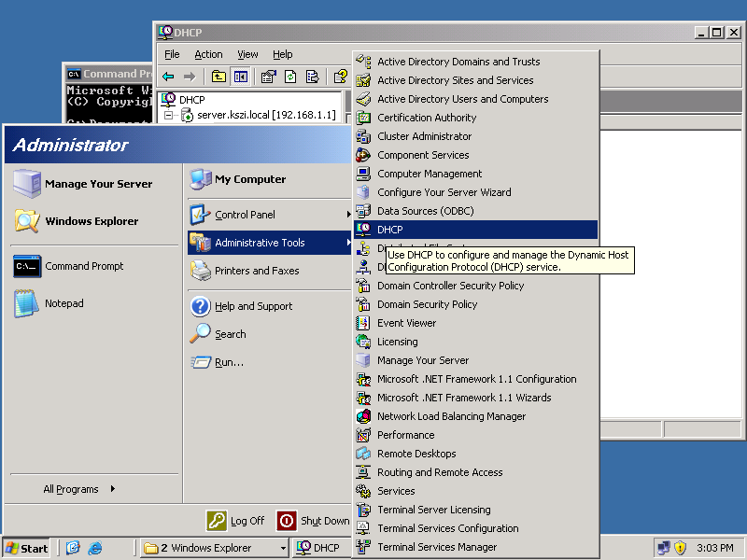Viewport: 747px width, 560px height.
Task: Open the Help menu in DHCP
Action: coord(283,54)
